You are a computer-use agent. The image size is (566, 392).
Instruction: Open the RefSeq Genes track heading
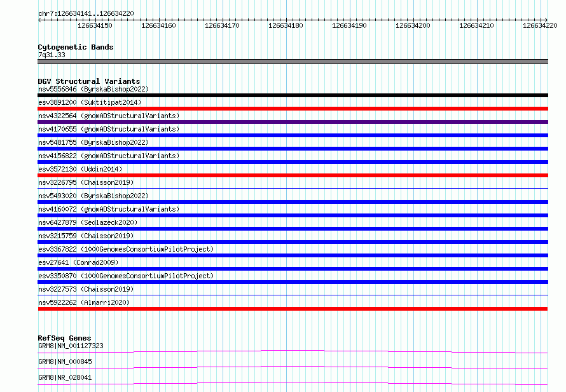(65, 338)
